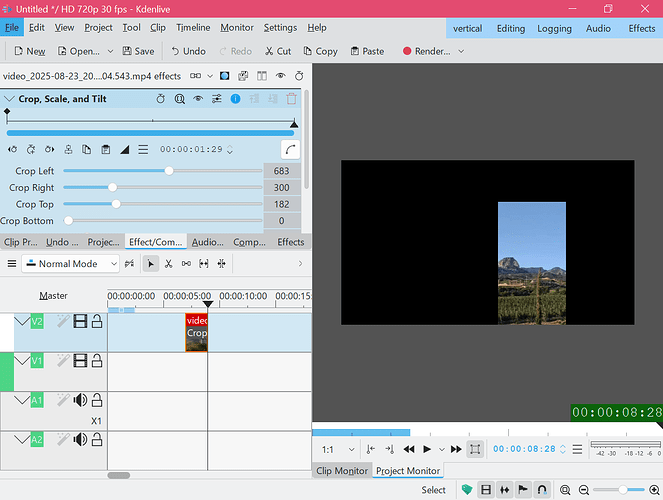Viewport: 663px width, 500px height.
Task: Collapse the Crop, Scale, and Tilt effect
Action: tap(9, 99)
